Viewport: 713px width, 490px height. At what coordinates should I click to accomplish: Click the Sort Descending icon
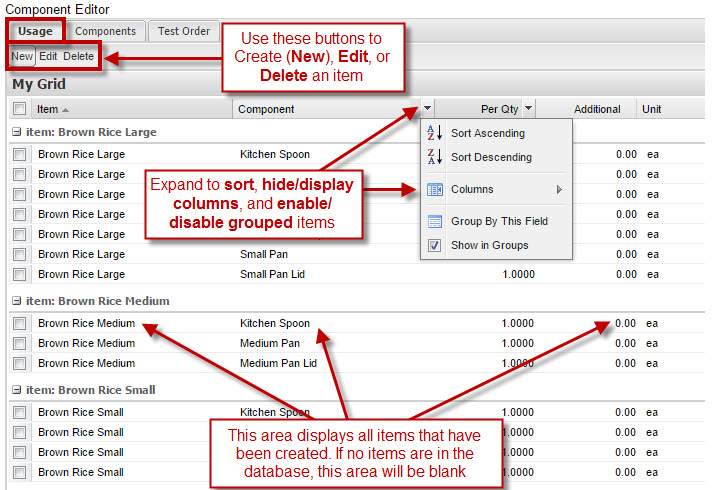point(434,157)
